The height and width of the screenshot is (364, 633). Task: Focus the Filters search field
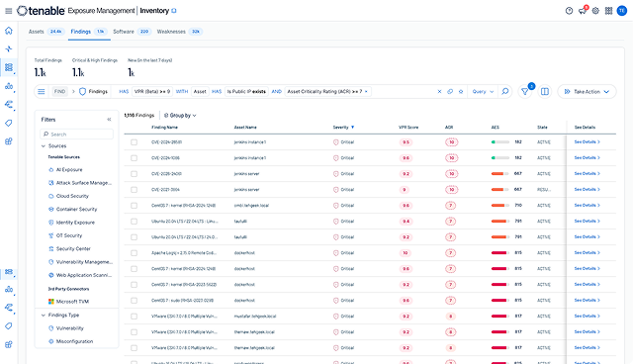[77, 134]
